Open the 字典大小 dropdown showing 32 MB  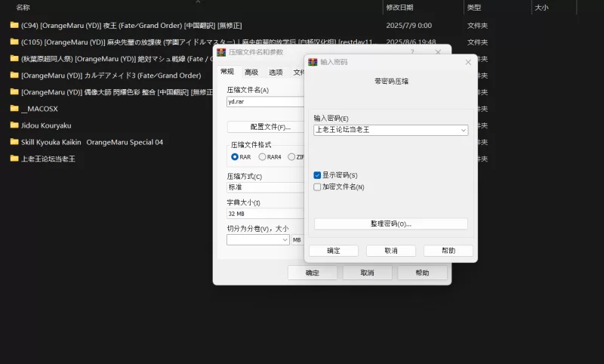265,214
